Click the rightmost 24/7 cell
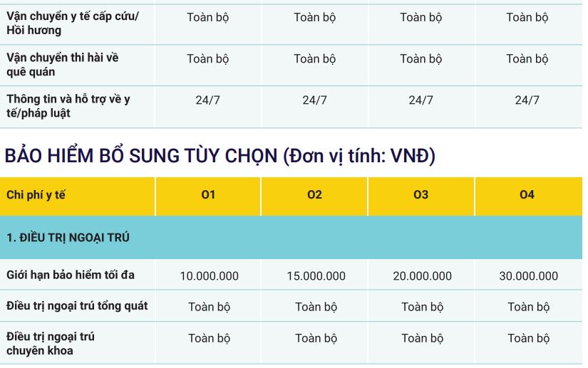Image resolution: width=588 pixels, height=368 pixels. point(527,100)
